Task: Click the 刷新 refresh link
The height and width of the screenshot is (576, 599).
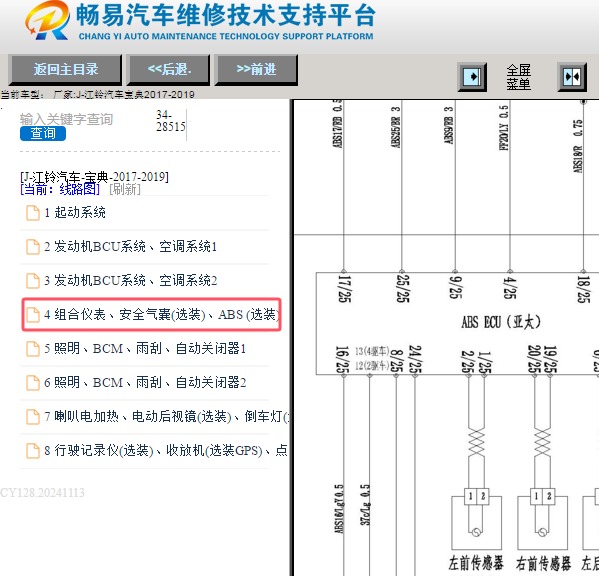Action: pos(125,189)
